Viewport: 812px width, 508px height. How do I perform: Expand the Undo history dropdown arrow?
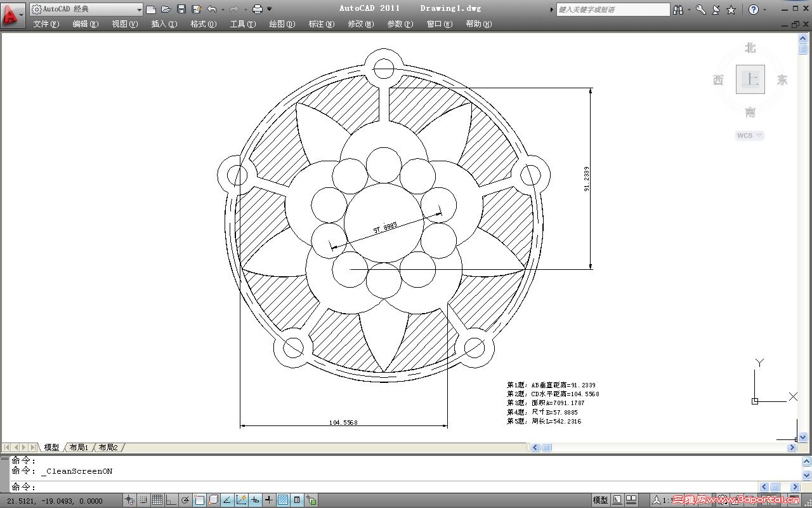click(x=222, y=9)
